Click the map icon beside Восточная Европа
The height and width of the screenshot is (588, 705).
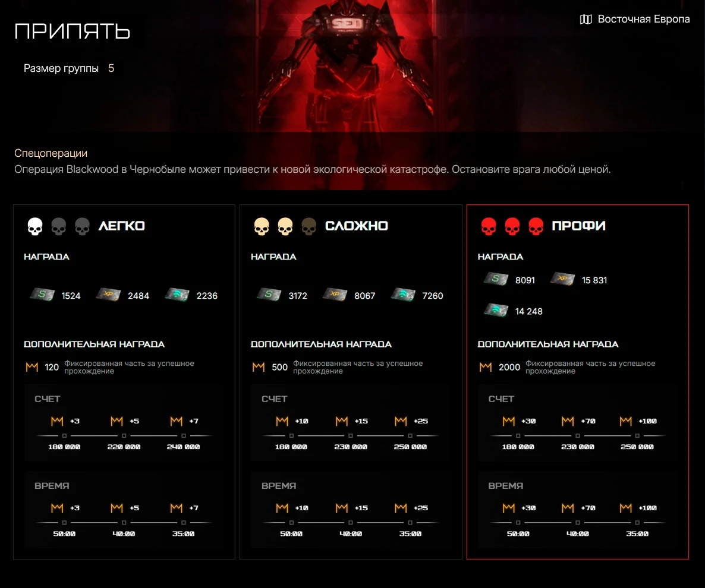point(586,20)
